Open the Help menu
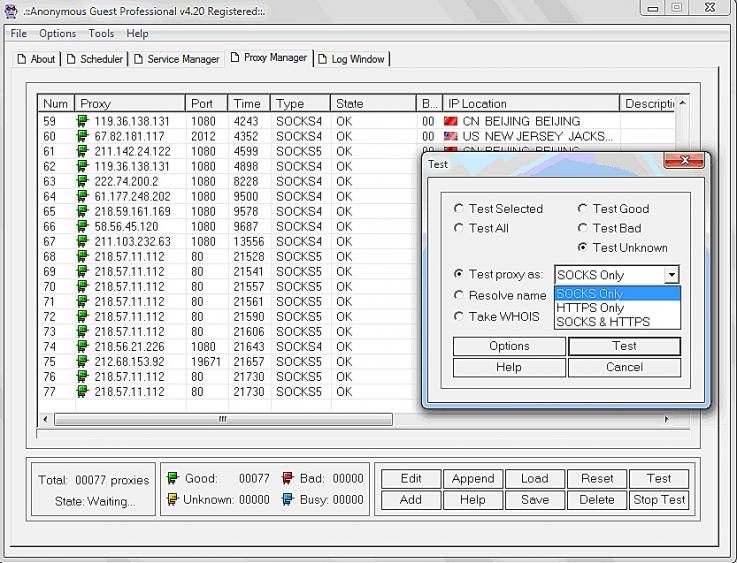The height and width of the screenshot is (563, 737). point(137,33)
